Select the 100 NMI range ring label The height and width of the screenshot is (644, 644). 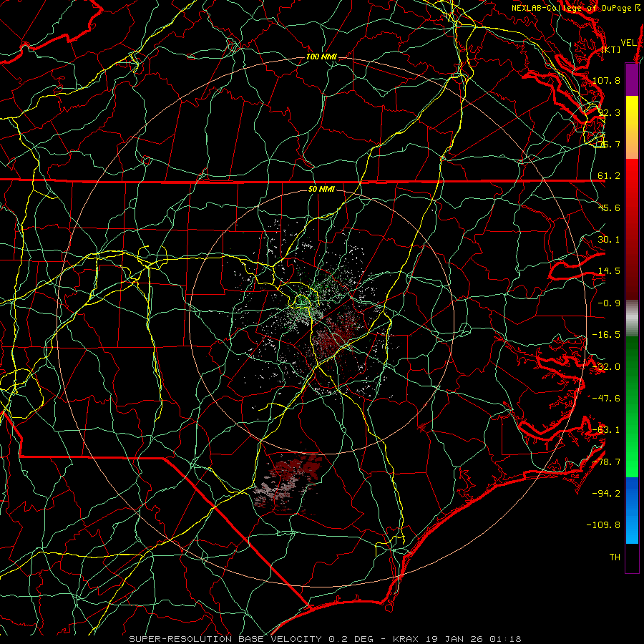click(321, 57)
